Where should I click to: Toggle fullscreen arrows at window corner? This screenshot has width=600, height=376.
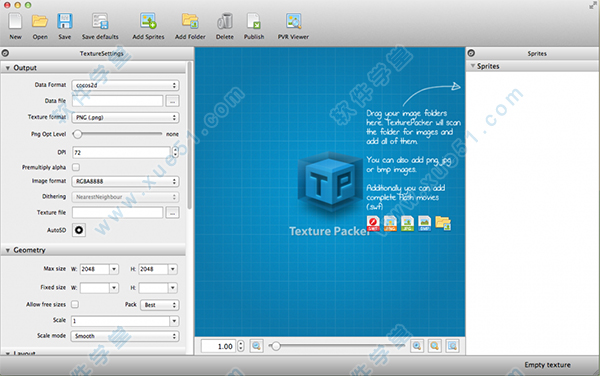point(593,5)
